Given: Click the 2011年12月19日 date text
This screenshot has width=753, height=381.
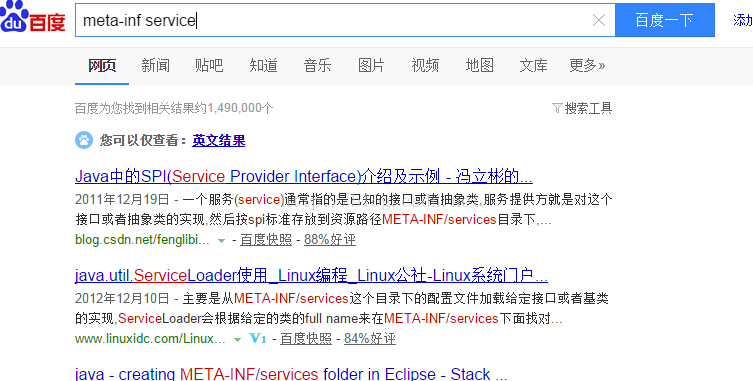Looking at the screenshot, I should pos(122,199).
